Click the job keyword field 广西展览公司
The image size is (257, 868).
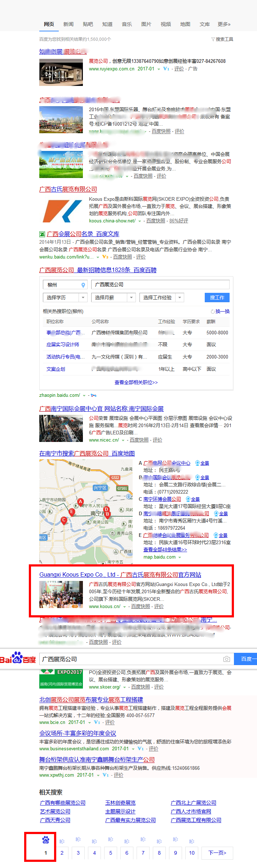(x=160, y=285)
